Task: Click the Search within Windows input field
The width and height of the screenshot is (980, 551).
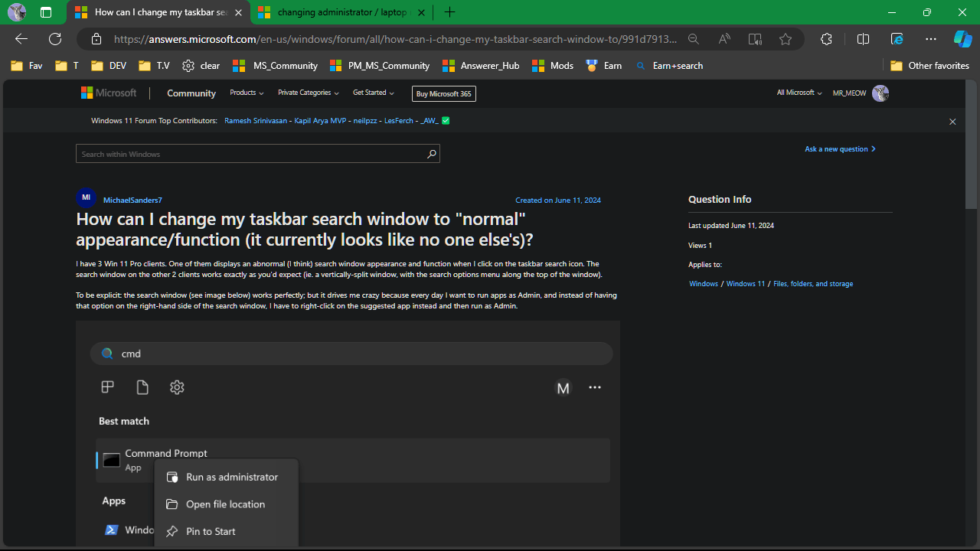Action: coord(253,153)
